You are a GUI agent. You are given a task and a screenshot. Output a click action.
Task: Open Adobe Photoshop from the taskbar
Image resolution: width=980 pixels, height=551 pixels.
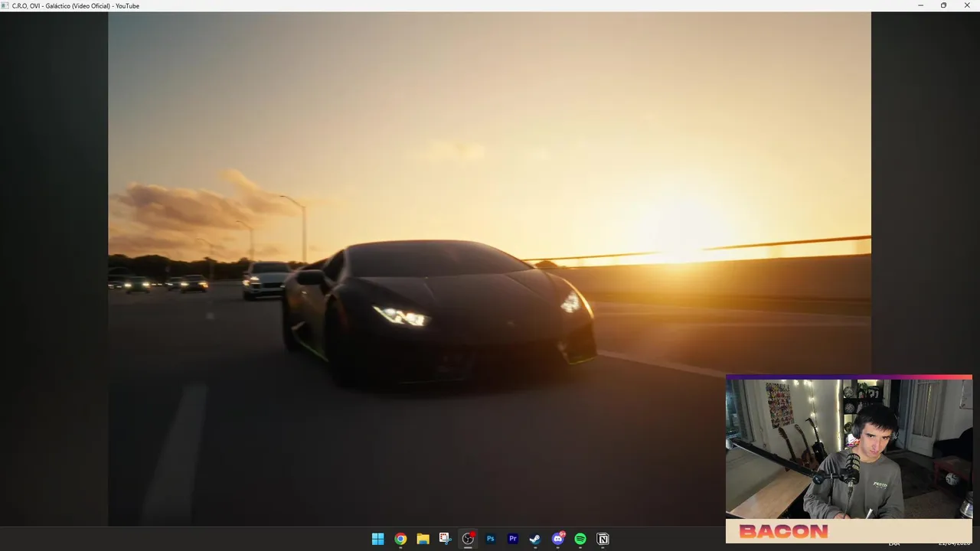[x=491, y=539]
